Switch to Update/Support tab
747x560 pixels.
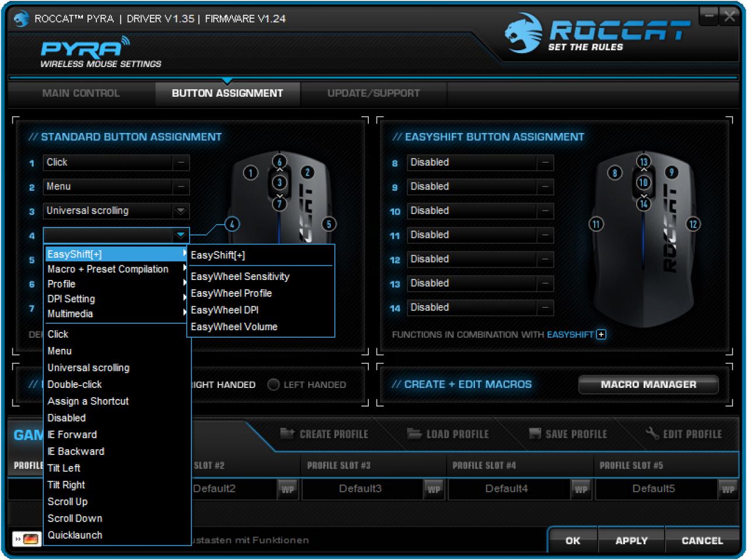pos(373,93)
